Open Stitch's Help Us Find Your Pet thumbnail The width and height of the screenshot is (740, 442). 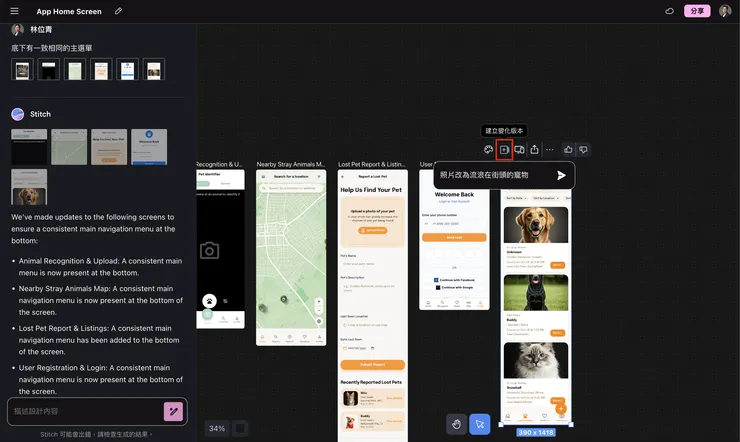coord(109,147)
